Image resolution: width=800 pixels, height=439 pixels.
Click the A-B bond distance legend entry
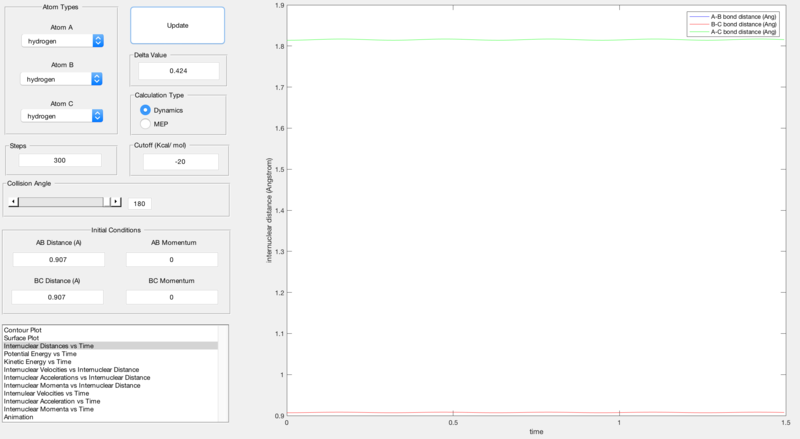(733, 17)
